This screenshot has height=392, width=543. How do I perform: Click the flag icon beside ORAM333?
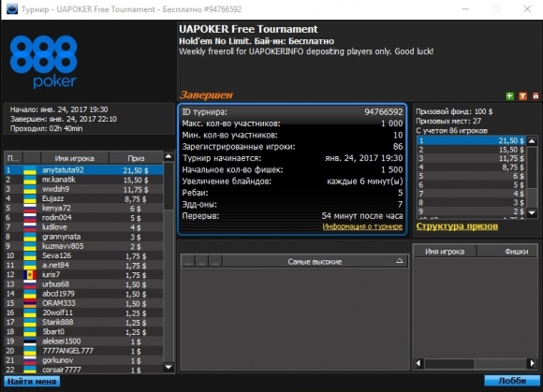tap(30, 303)
